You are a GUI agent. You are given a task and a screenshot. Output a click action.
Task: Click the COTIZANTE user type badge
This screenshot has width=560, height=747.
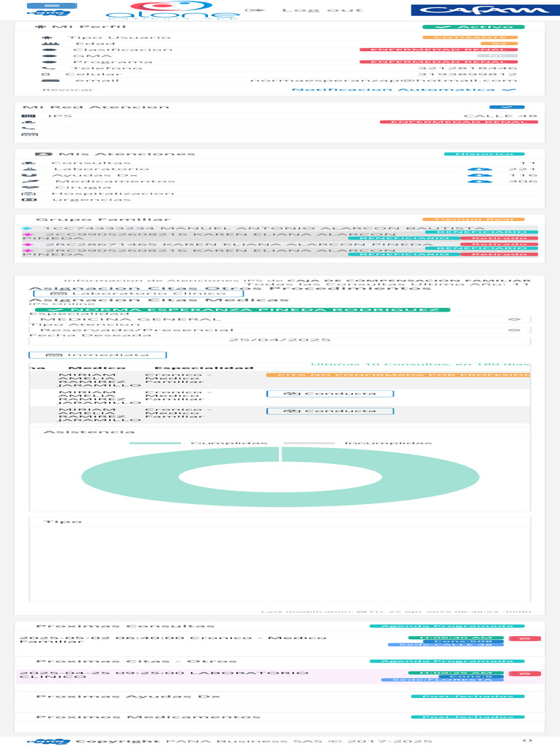pyautogui.click(x=470, y=37)
